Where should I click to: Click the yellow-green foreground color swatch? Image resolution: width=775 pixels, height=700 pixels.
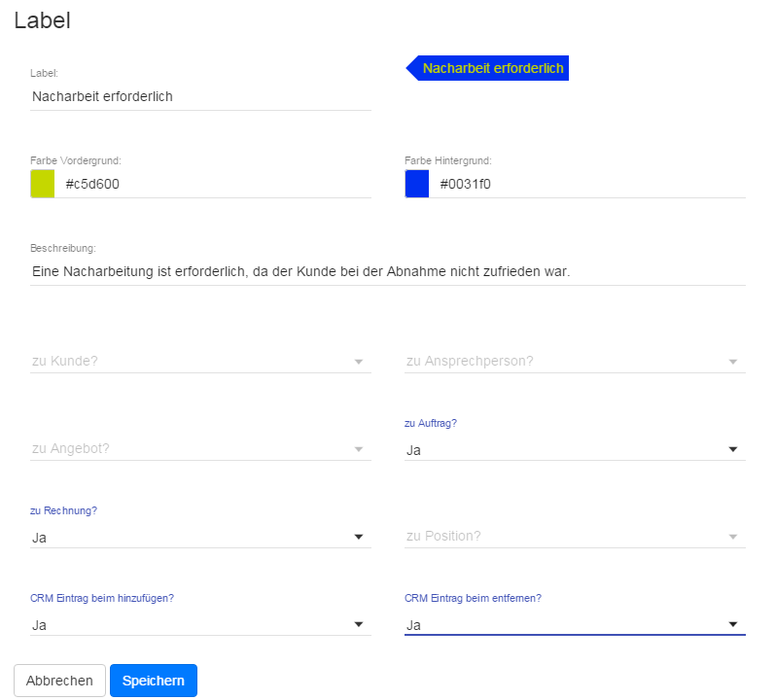click(x=43, y=184)
